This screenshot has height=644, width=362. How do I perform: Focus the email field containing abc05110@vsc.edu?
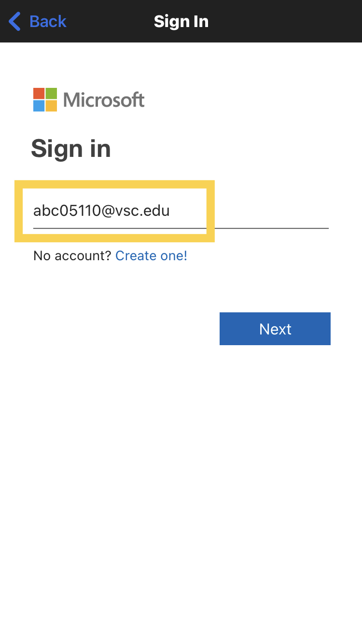coord(101,211)
